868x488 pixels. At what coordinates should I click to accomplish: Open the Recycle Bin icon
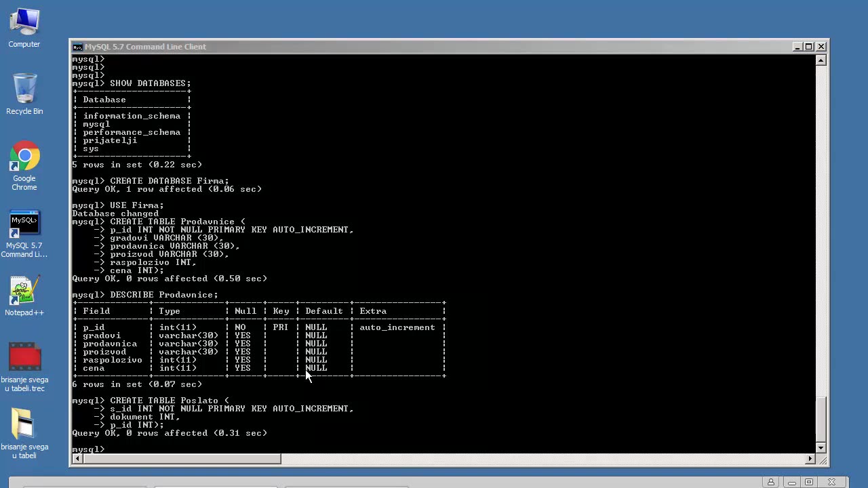(x=24, y=95)
